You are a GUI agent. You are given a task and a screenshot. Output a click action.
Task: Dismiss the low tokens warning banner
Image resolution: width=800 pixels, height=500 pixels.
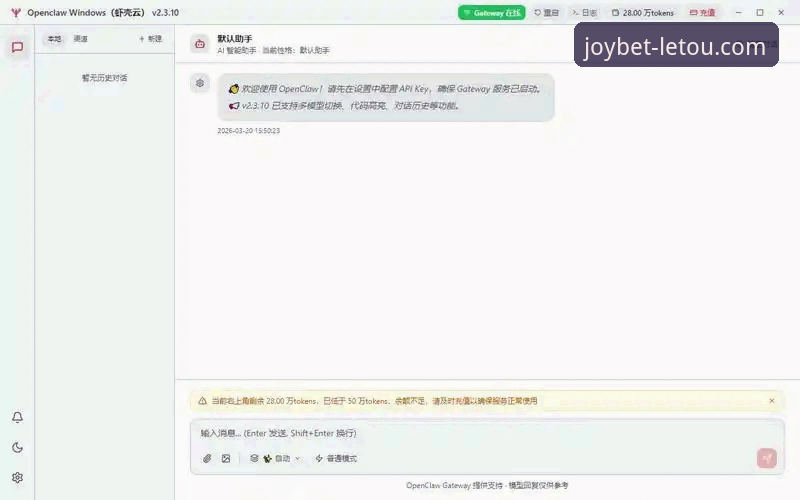pyautogui.click(x=772, y=401)
